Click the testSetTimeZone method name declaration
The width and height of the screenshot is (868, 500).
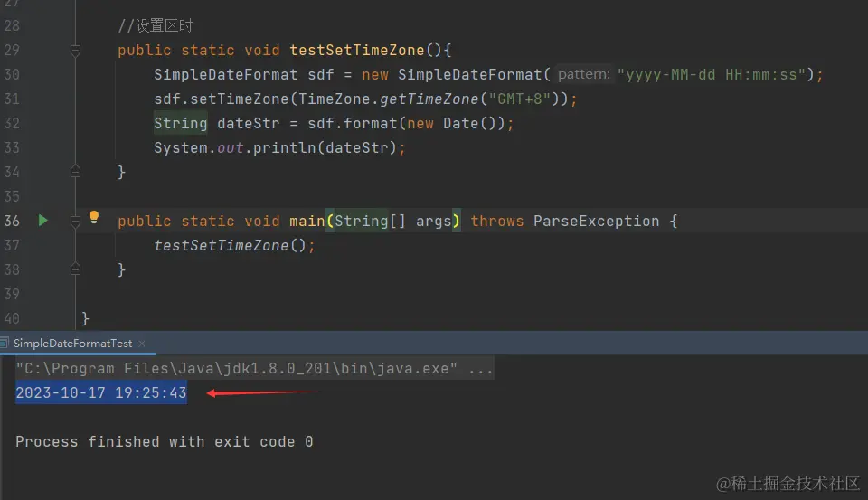click(357, 51)
